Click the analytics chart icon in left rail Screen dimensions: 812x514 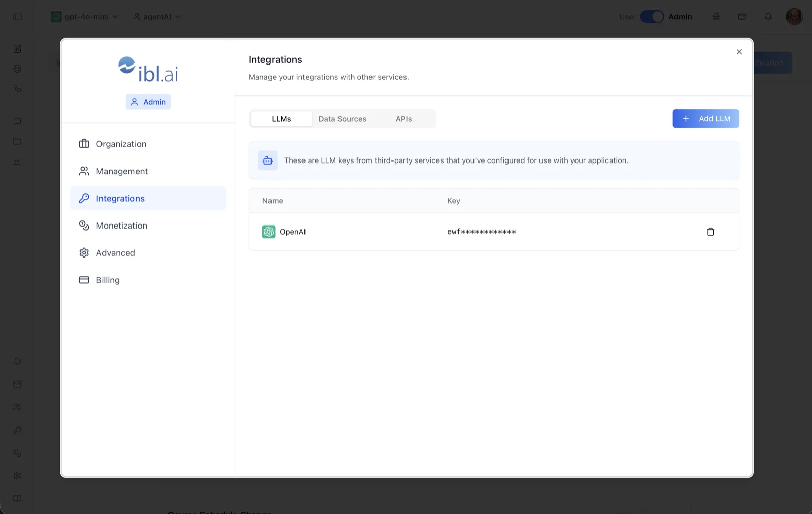tap(17, 161)
